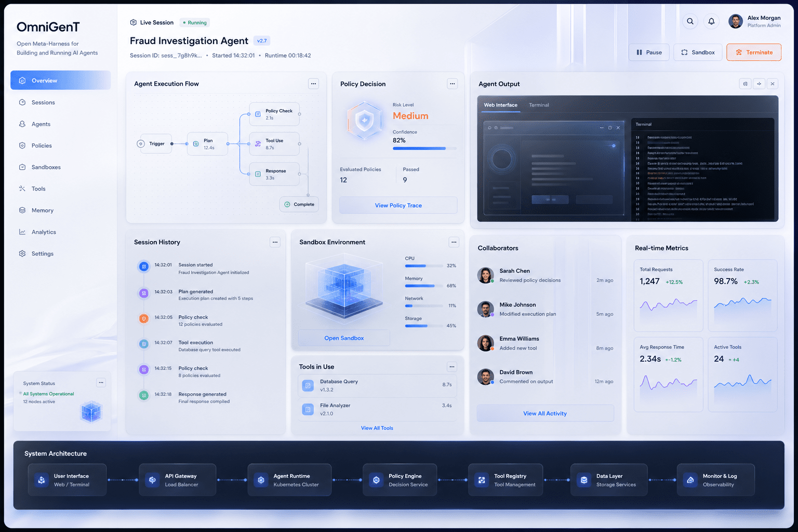This screenshot has height=532, width=798.
Task: Click the Database Query tool icon
Action: (x=308, y=385)
